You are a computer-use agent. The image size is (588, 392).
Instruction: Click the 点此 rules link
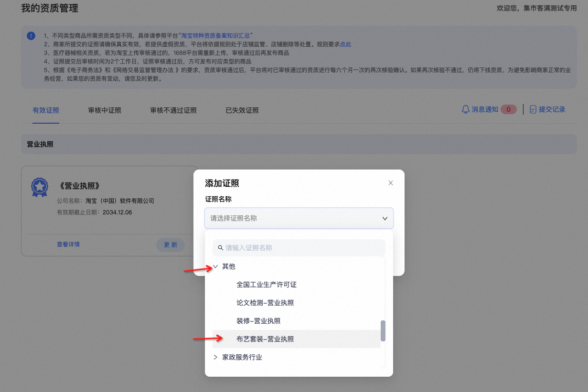coord(345,44)
